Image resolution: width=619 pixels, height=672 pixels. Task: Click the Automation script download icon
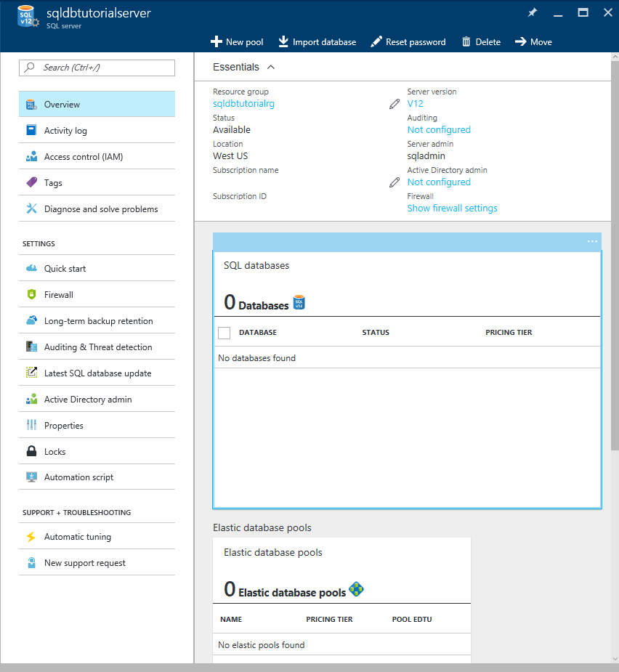click(x=31, y=477)
